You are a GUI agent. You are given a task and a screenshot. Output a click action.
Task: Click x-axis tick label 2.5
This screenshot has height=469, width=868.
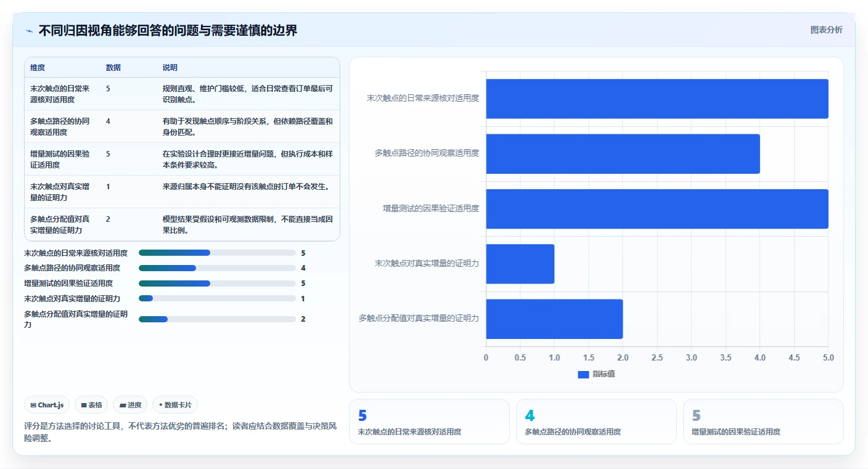(x=657, y=357)
